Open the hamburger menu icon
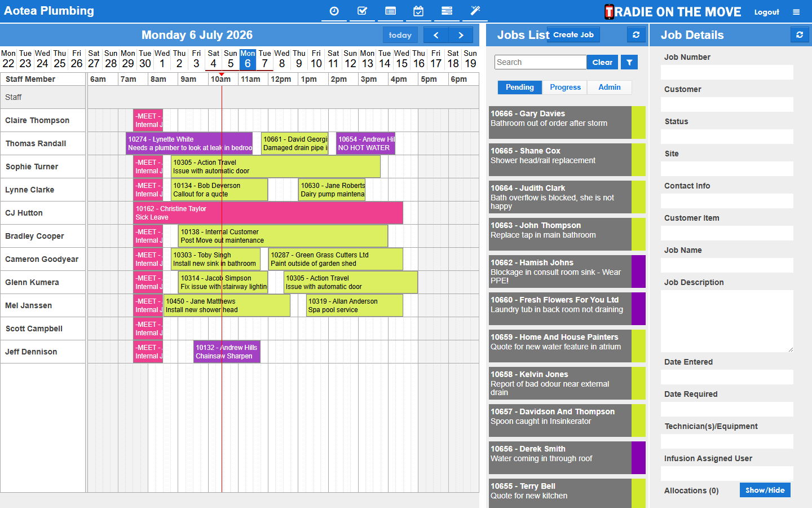 [x=796, y=12]
